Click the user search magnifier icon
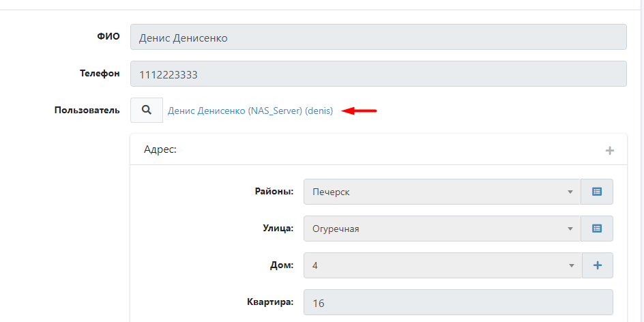The width and height of the screenshot is (644, 322). tap(147, 111)
